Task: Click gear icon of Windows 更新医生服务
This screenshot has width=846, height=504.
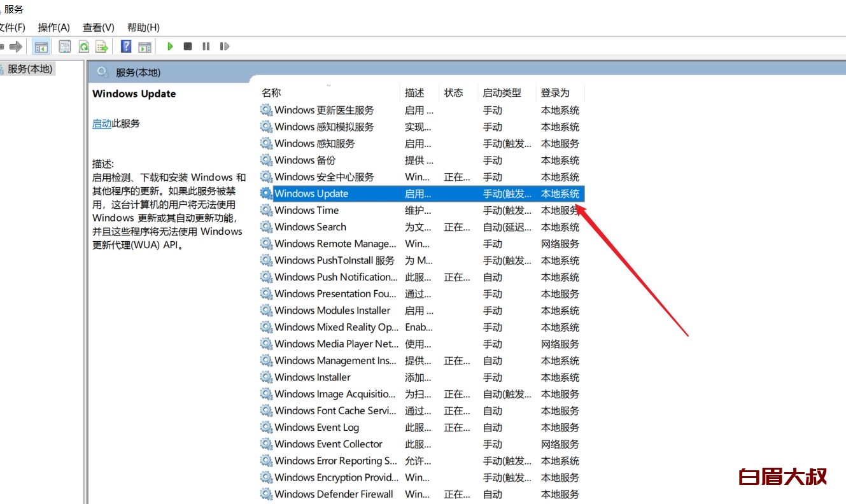Action: (266, 110)
